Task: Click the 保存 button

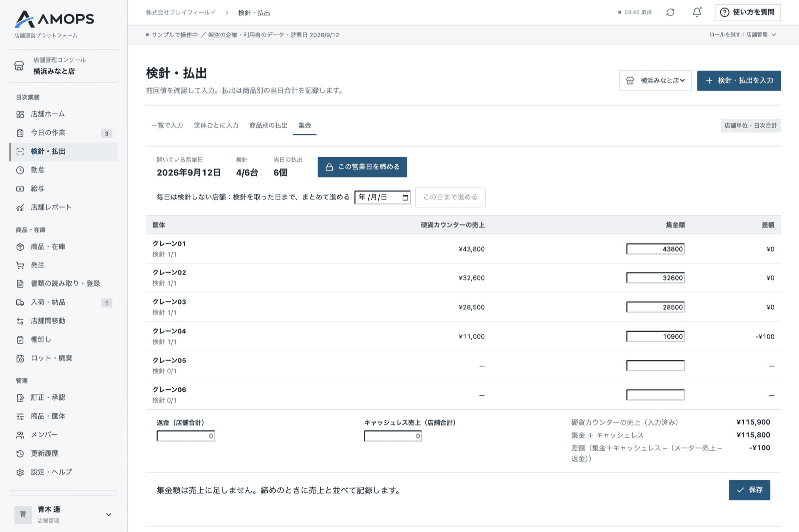Action: pos(749,490)
